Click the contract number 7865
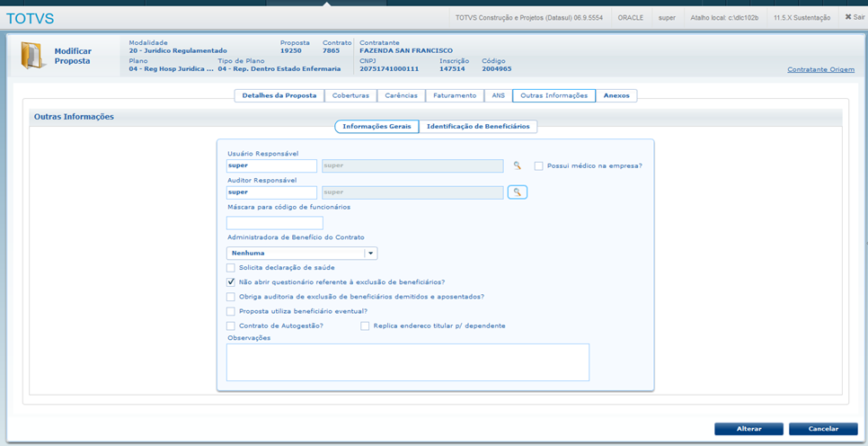This screenshot has width=868, height=446. 331,50
